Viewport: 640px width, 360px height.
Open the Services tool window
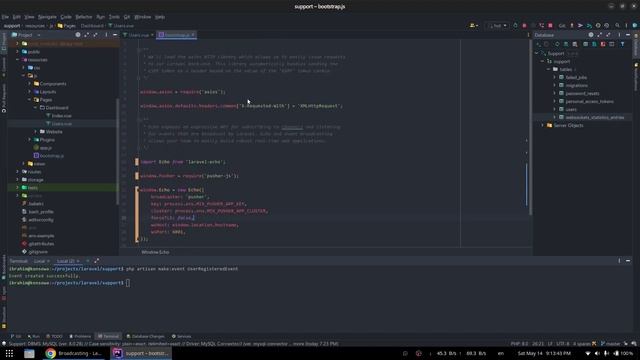(x=181, y=336)
